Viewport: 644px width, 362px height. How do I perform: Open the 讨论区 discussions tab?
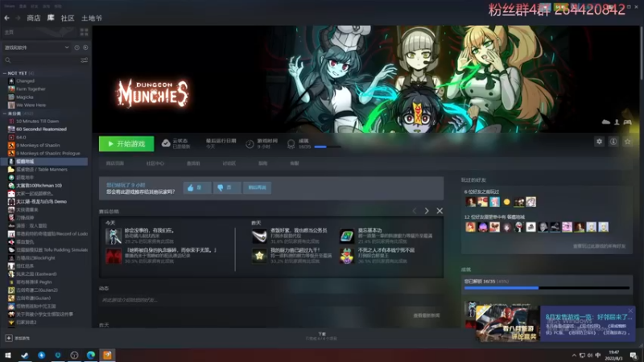[229, 163]
